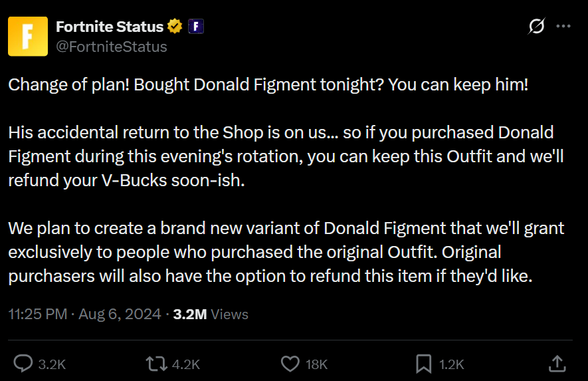Screen dimensions: 588x381
Task: Open the 11:25 PM Aug 6, 2024 timestamp
Action: pos(85,315)
